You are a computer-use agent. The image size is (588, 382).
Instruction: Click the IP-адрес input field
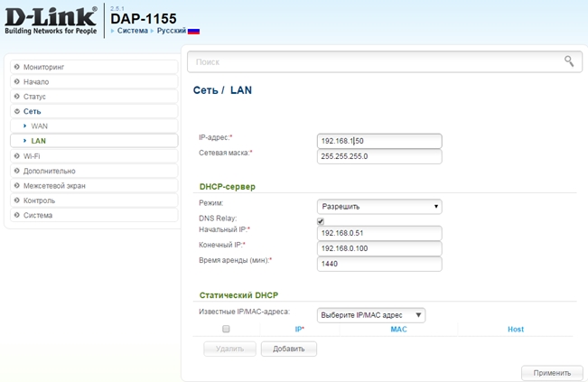pyautogui.click(x=379, y=141)
